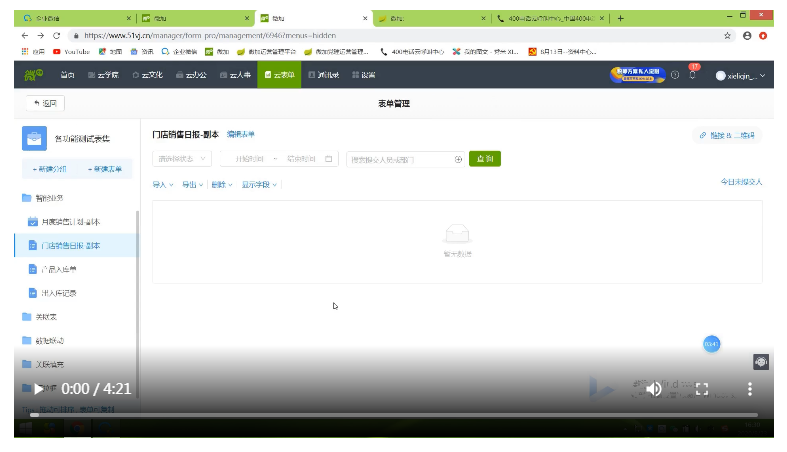
Task: Expand the 导入 dropdown
Action: 162,185
